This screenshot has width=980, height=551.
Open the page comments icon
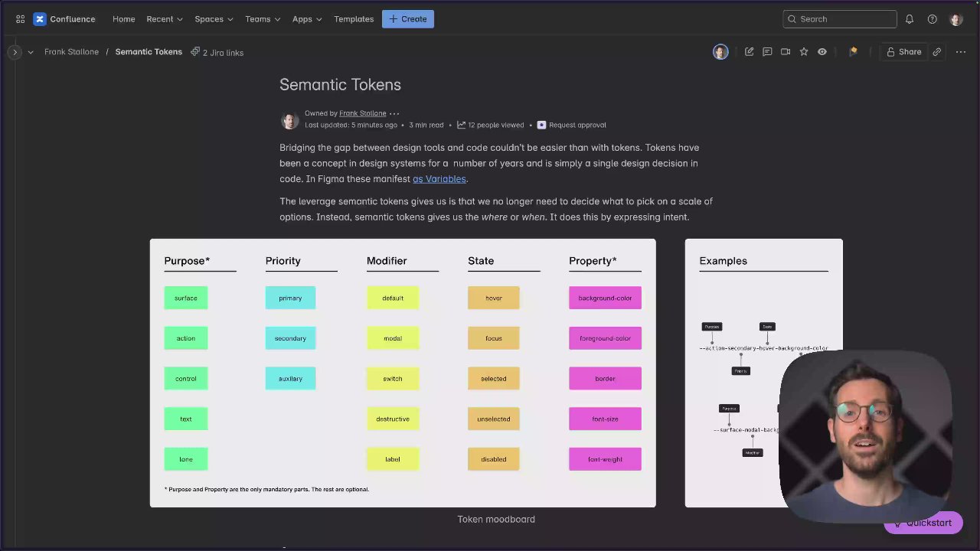click(767, 52)
